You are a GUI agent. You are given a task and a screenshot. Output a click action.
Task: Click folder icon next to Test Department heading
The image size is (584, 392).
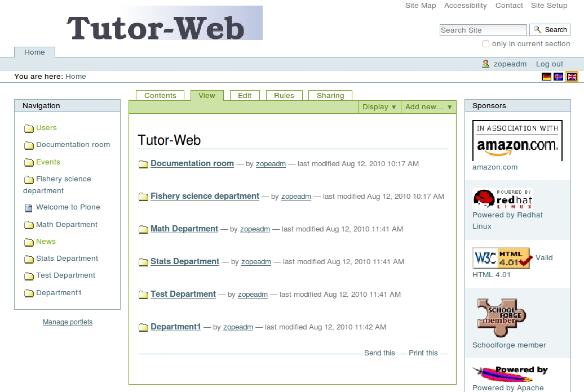pos(143,295)
